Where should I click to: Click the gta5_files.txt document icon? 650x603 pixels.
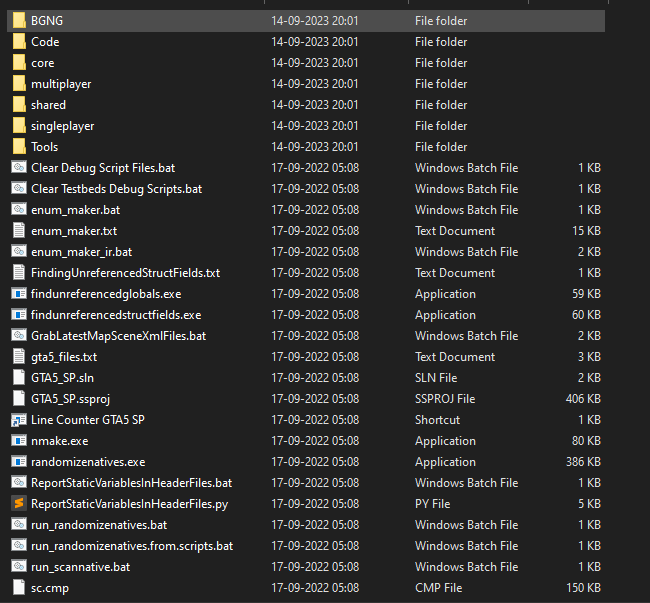point(19,356)
